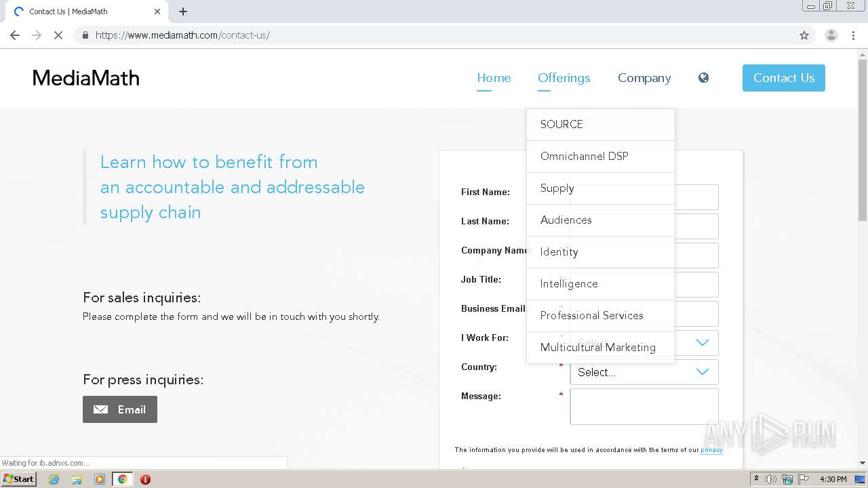Viewport: 868px width, 488px height.
Task: Open the globe language selector
Action: coord(703,78)
